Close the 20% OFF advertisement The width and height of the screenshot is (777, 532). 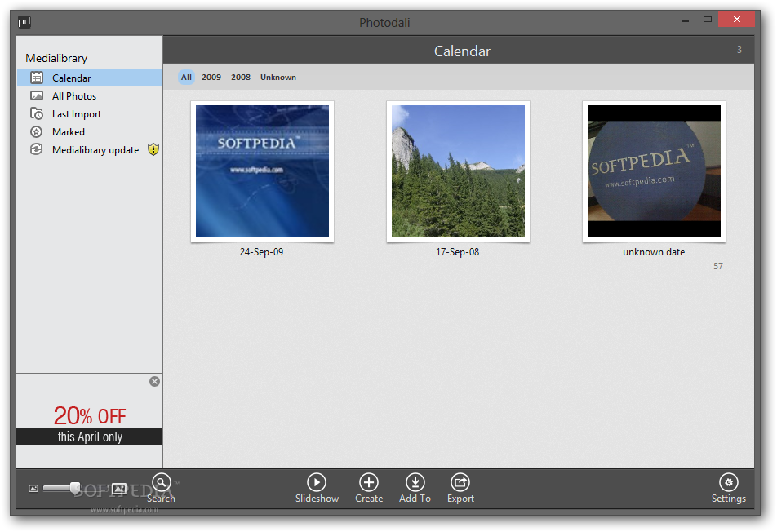coord(154,381)
